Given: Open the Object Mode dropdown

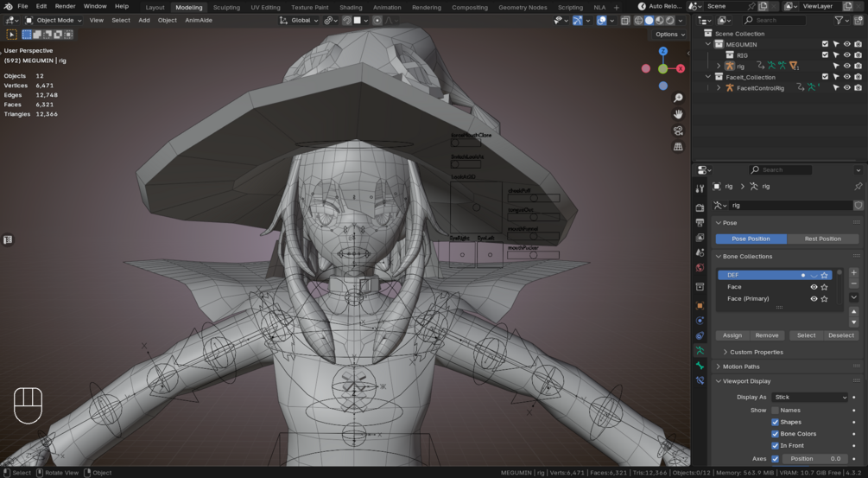Looking at the screenshot, I should click(54, 21).
